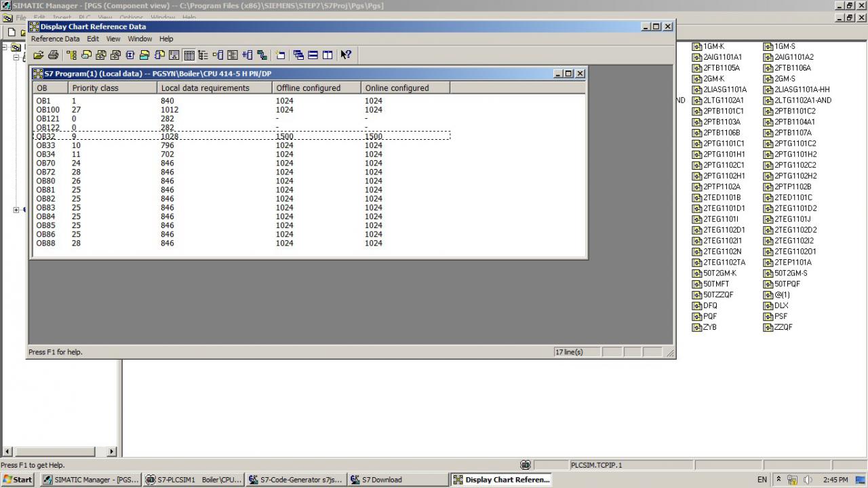This screenshot has height=488, width=868.
Task: Collapse the root tree node in SIMATIC Manager
Action: point(5,48)
